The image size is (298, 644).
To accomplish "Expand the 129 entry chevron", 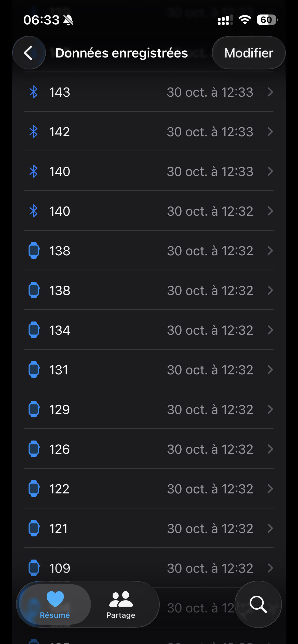I will point(270,409).
